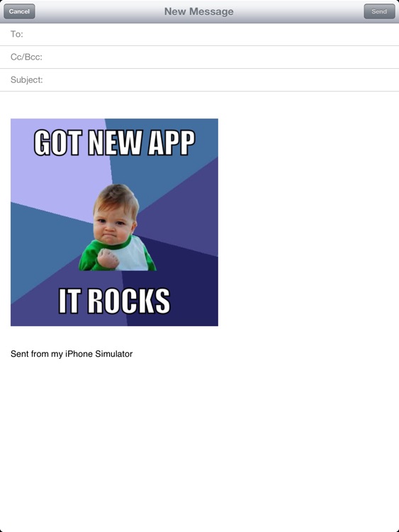Send the email message
The image size is (399, 532).
(379, 11)
